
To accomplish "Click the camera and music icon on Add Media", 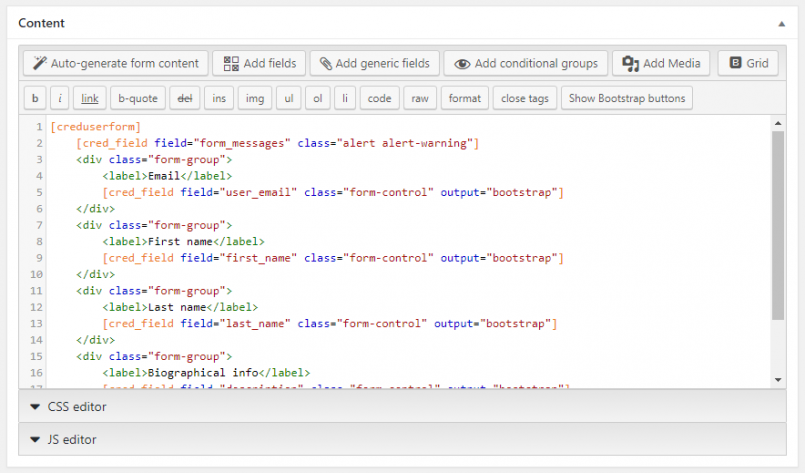I will point(630,64).
